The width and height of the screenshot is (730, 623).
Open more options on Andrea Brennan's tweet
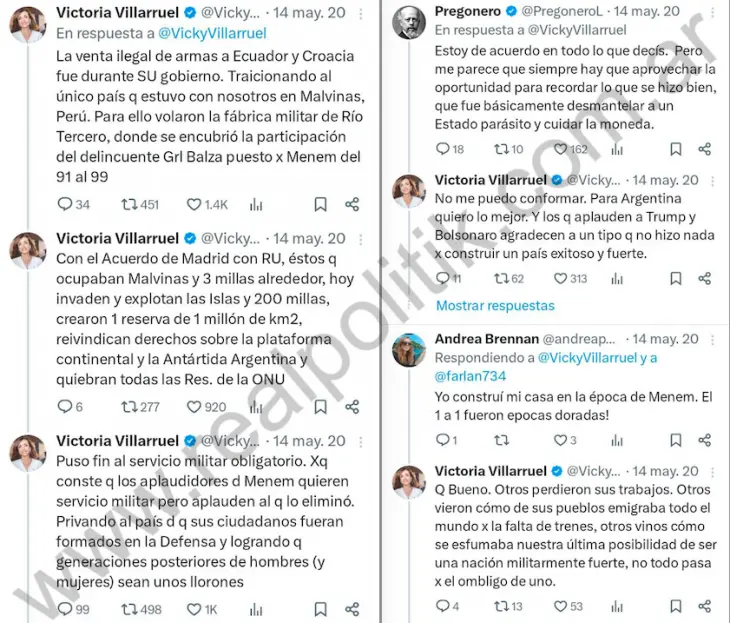pos(712,340)
